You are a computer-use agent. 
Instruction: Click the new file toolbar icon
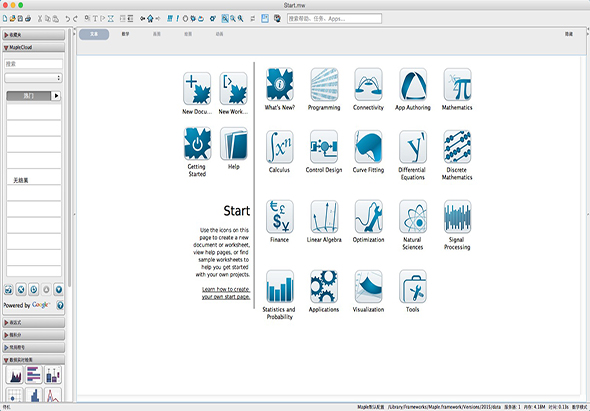coord(5,18)
